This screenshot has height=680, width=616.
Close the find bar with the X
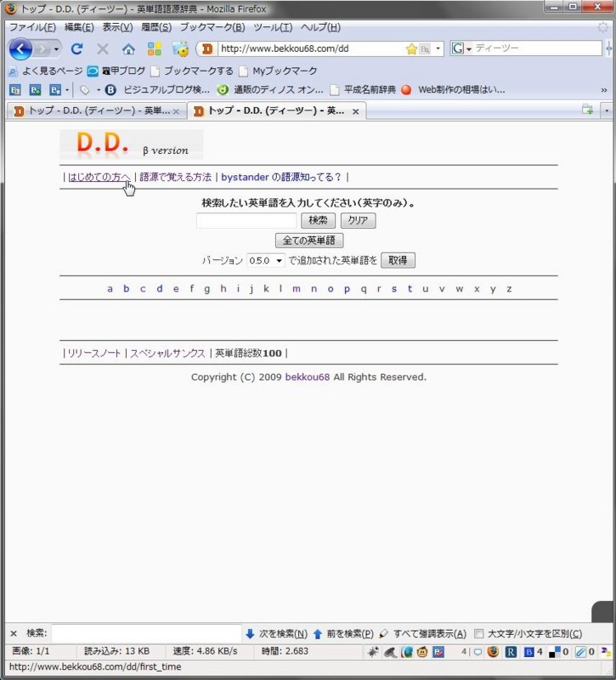click(14, 633)
